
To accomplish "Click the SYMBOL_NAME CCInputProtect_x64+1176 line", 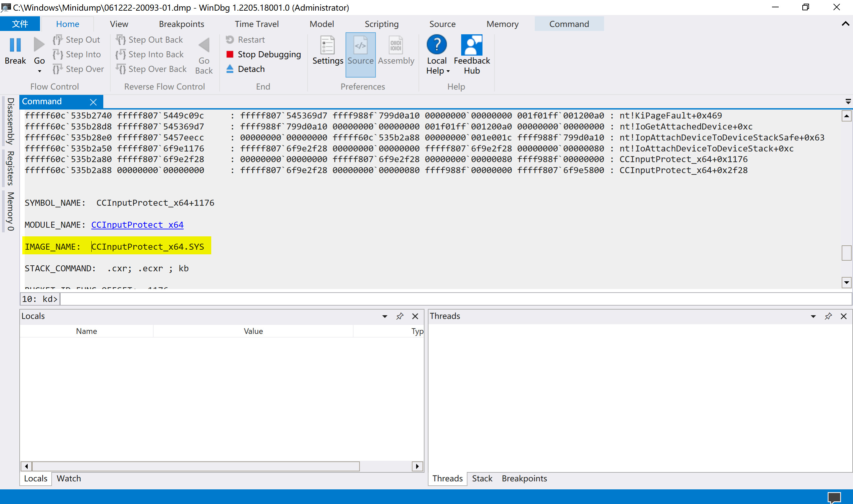I will click(x=119, y=203).
